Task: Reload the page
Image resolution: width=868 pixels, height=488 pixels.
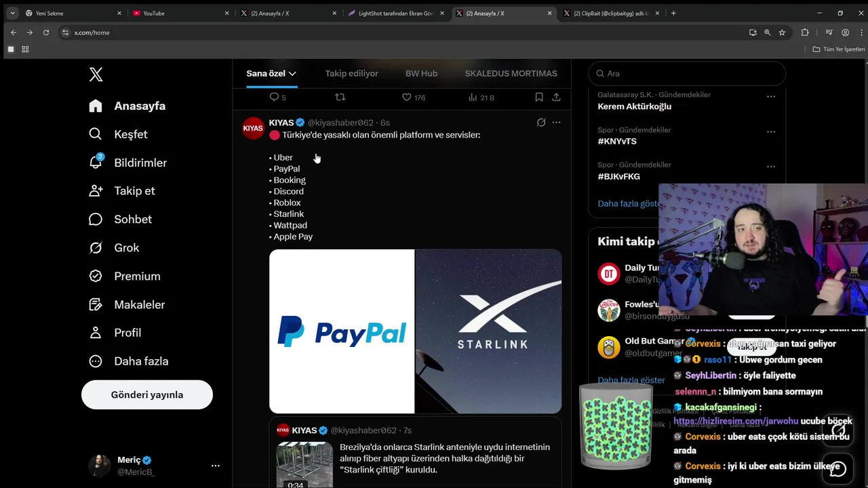Action: (46, 33)
